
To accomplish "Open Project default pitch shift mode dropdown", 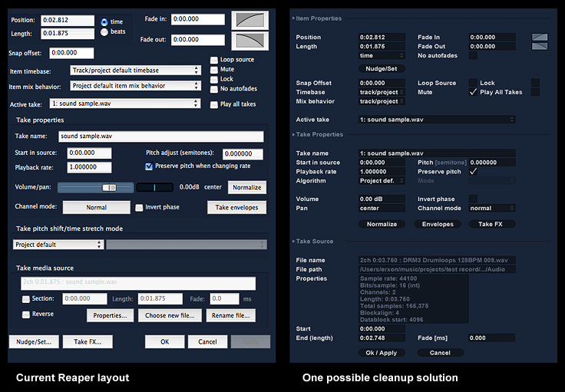I will [x=58, y=245].
